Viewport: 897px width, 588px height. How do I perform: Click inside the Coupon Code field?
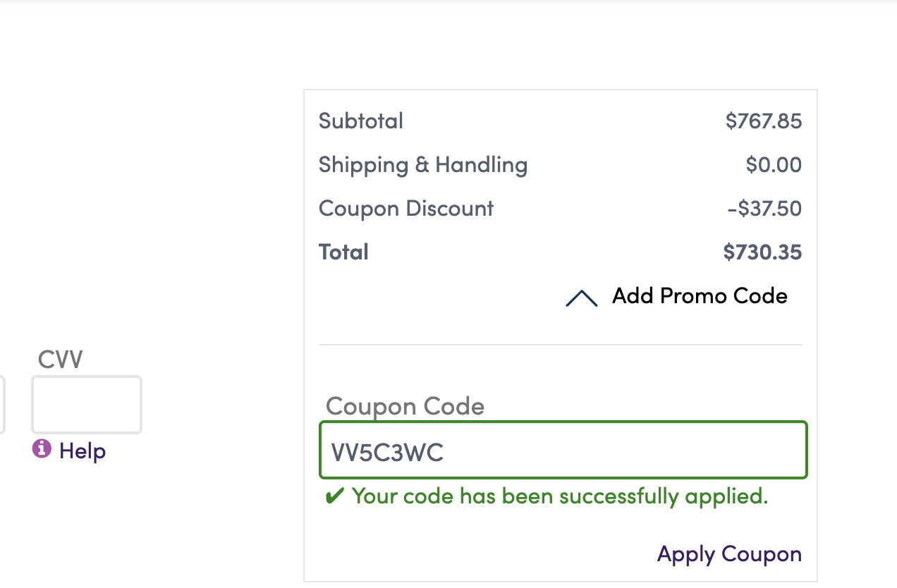(x=562, y=450)
